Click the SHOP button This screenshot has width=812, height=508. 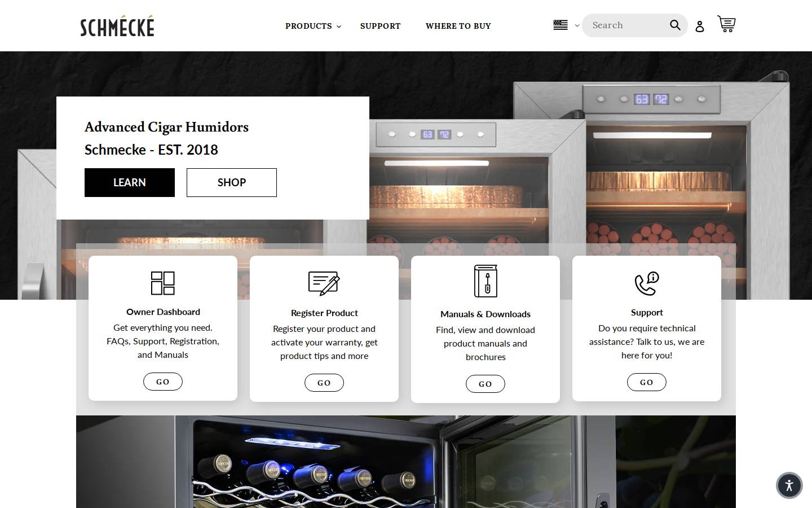[232, 182]
